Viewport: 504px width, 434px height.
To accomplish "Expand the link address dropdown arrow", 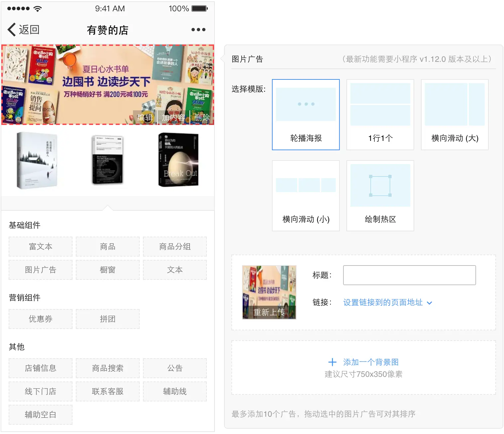I will [430, 303].
